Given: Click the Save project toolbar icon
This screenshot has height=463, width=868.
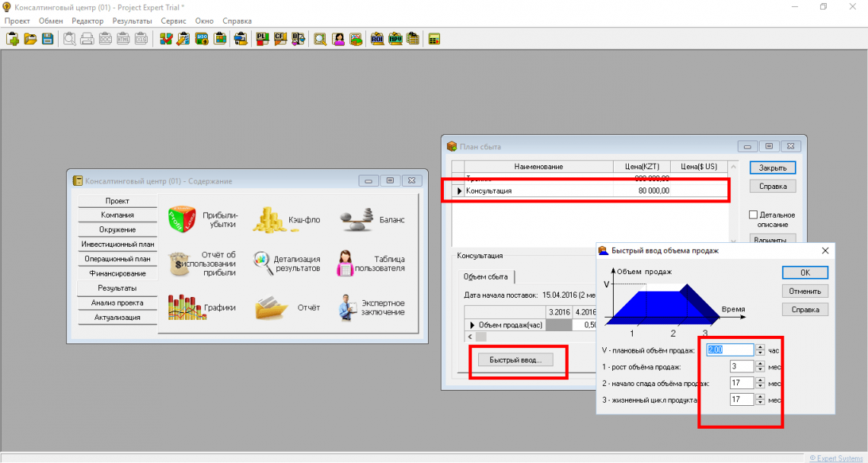Looking at the screenshot, I should point(47,39).
